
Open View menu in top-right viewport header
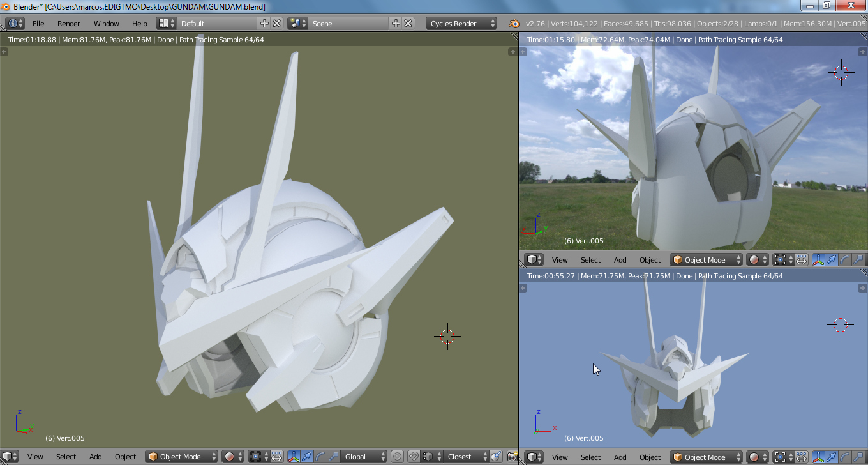[x=560, y=260]
